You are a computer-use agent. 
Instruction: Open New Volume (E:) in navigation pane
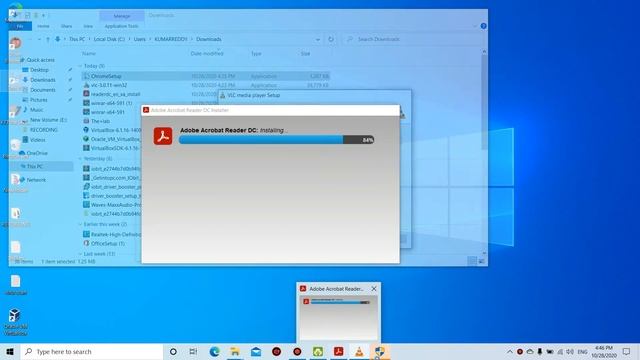click(x=48, y=120)
